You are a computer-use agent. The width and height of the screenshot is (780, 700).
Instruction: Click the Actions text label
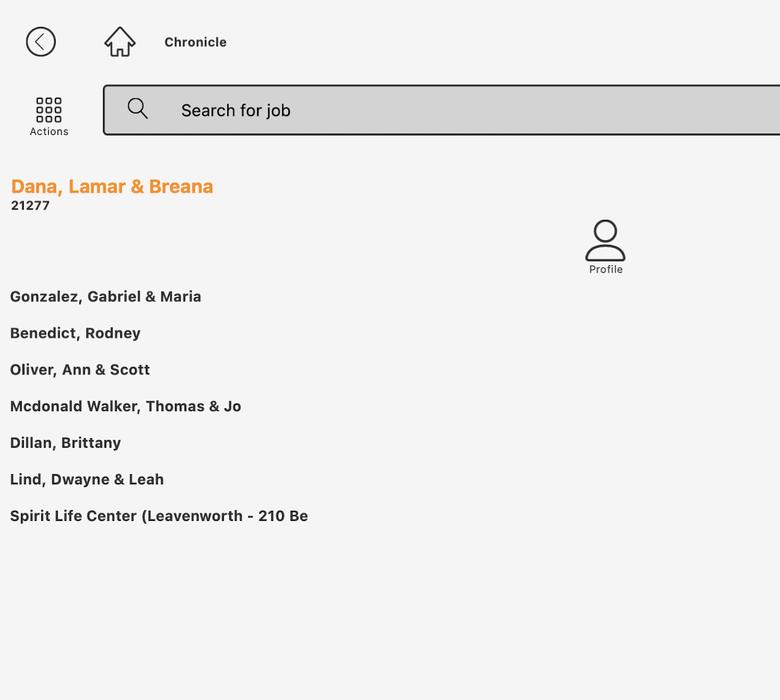49,132
